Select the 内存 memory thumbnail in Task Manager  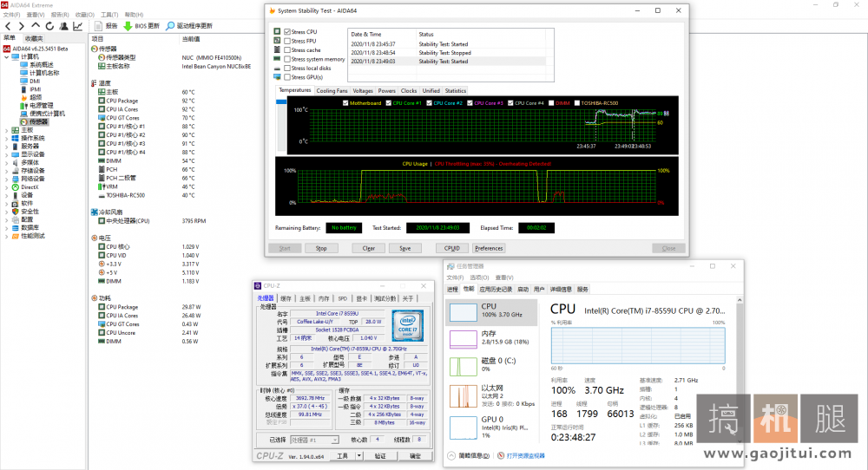coord(464,339)
